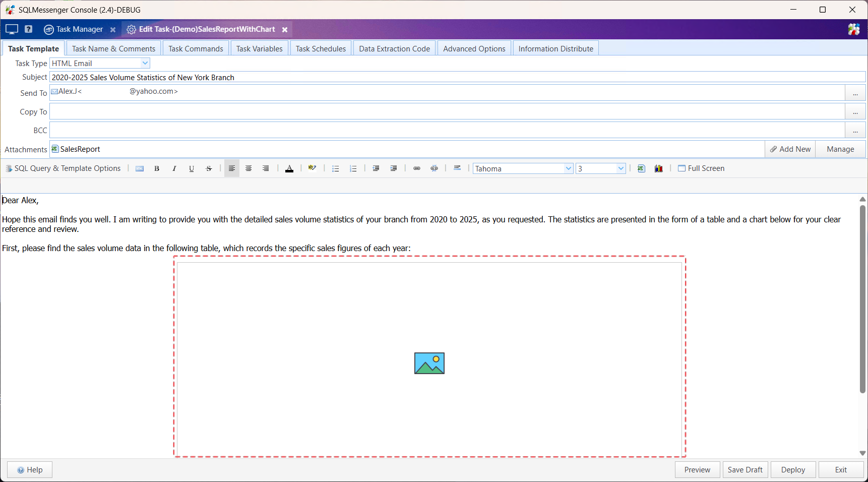This screenshot has height=482, width=868.
Task: Open the font size dropdown
Action: (621, 168)
